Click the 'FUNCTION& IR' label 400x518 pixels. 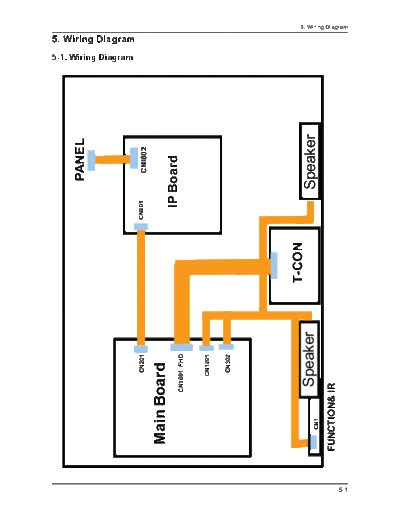click(x=331, y=417)
